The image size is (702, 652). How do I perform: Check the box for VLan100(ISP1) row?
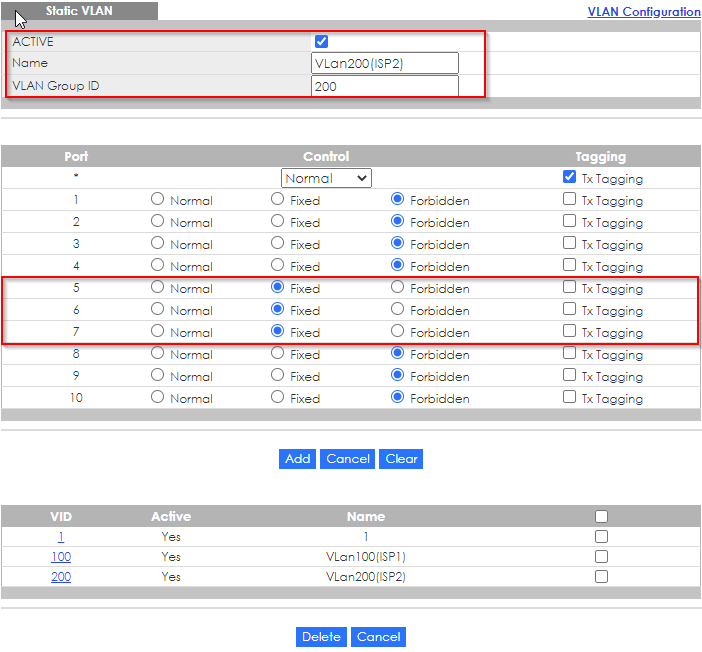coord(601,557)
